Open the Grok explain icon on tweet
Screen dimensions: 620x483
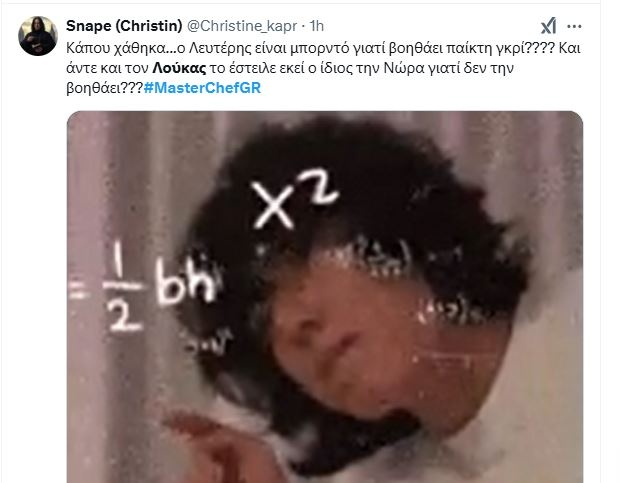[548, 26]
